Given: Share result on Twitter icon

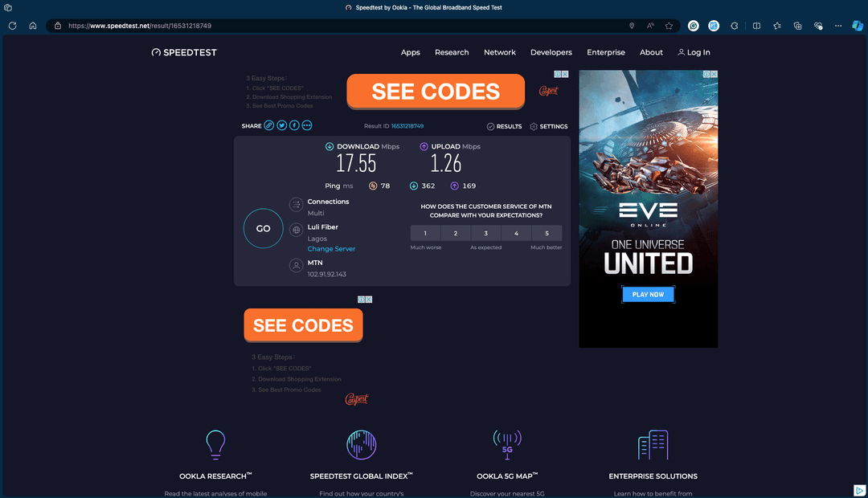Looking at the screenshot, I should point(282,125).
